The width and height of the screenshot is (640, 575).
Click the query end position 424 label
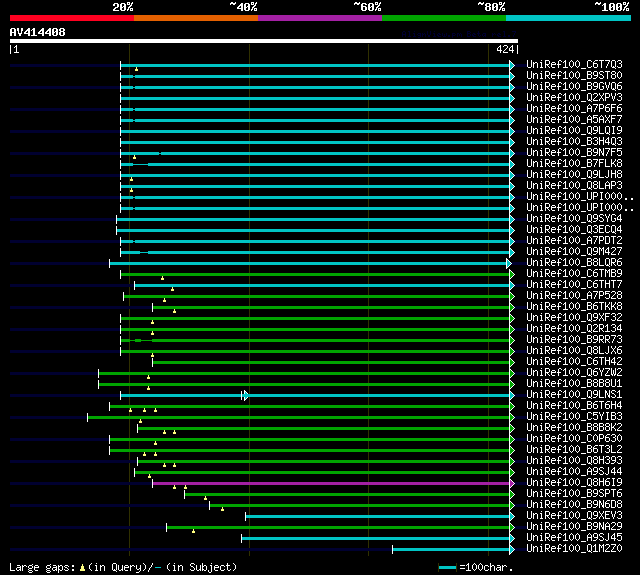505,49
